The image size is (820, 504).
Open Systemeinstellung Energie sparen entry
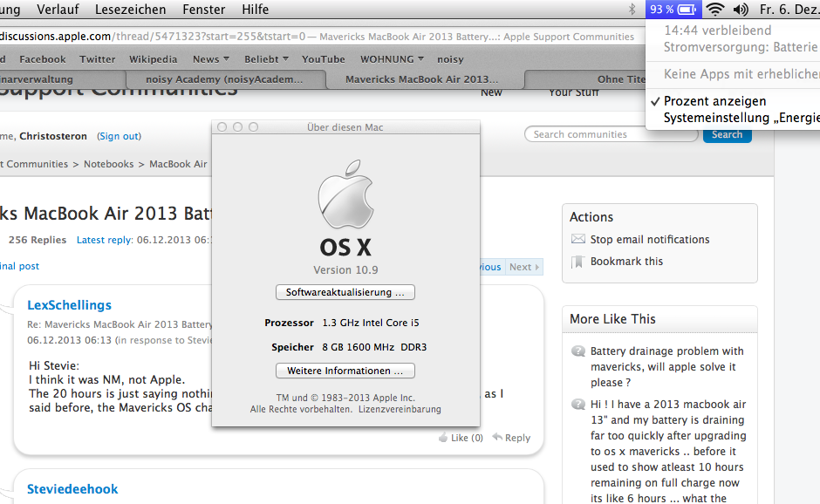tap(741, 118)
